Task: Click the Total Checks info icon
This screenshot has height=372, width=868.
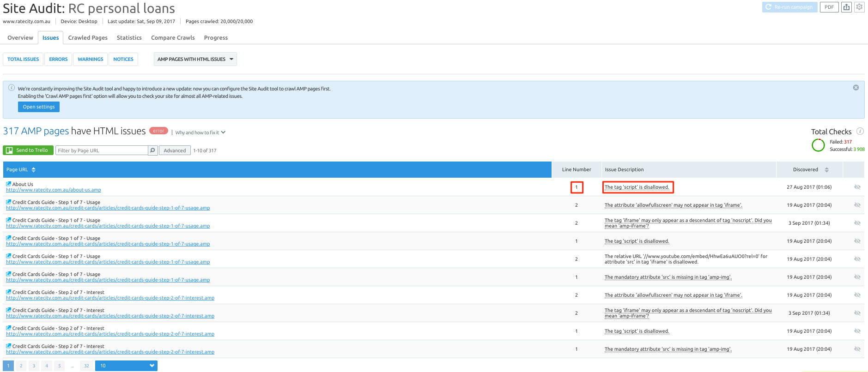Action: click(x=860, y=131)
